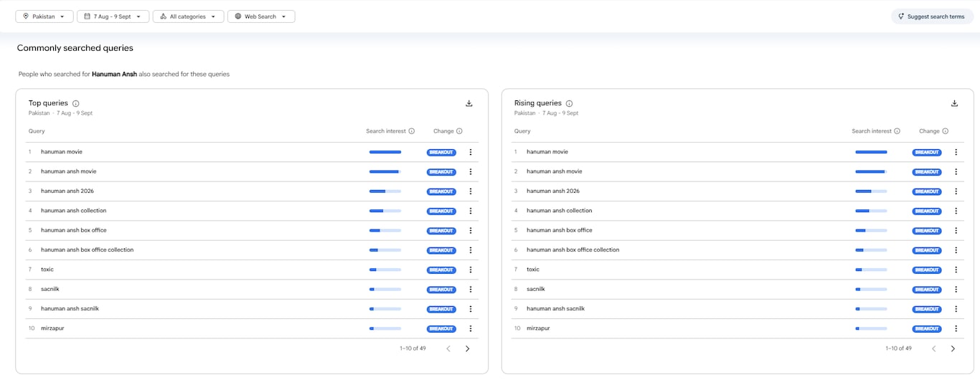Click hanuman ansh movie query in Top queries
Viewport: 980px width, 390px height.
pos(69,171)
